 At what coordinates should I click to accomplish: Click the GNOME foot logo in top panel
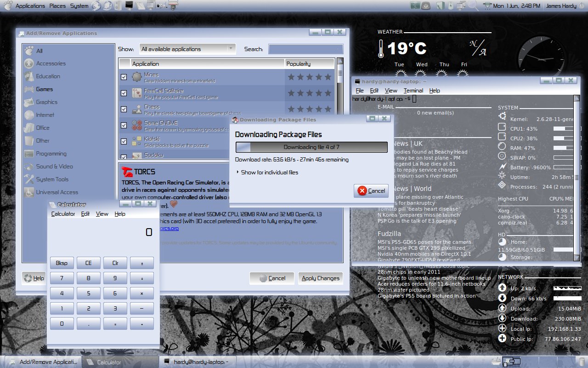(7, 6)
